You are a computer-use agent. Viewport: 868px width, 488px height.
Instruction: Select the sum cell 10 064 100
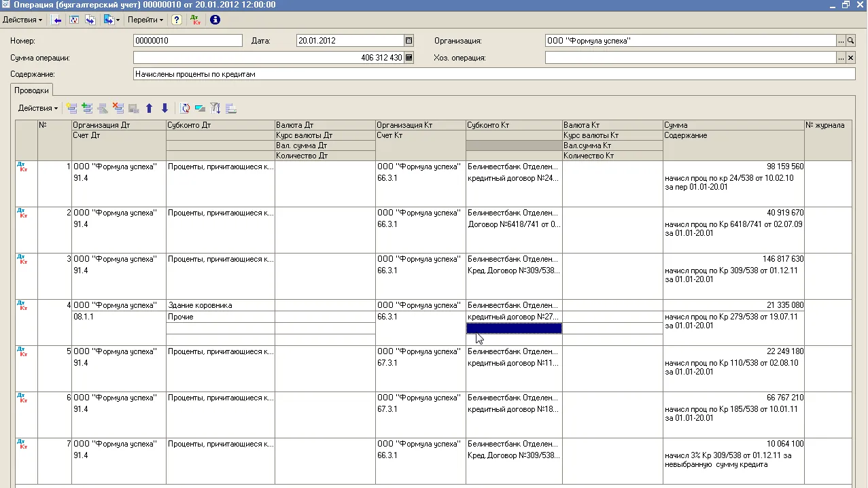pyautogui.click(x=734, y=444)
